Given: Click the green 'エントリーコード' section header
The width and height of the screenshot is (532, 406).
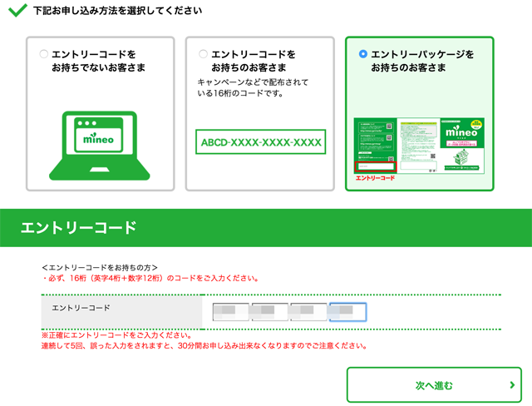Looking at the screenshot, I should click(x=266, y=228).
